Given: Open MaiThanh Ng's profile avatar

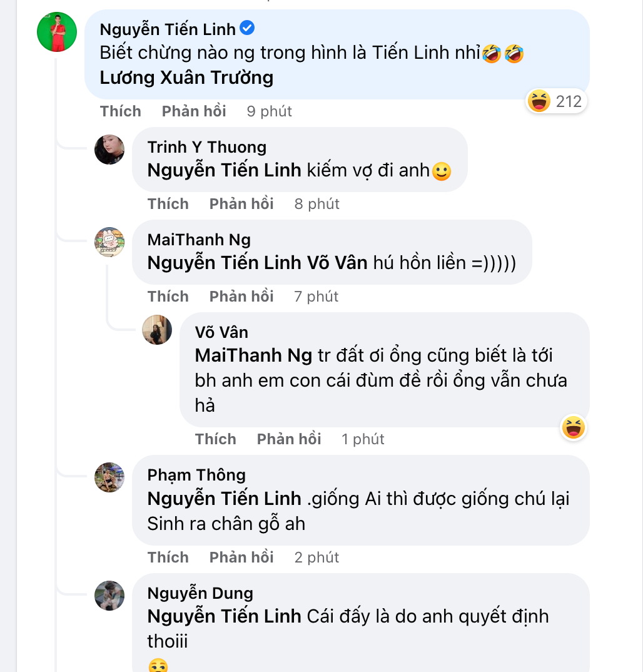Looking at the screenshot, I should click(x=109, y=243).
